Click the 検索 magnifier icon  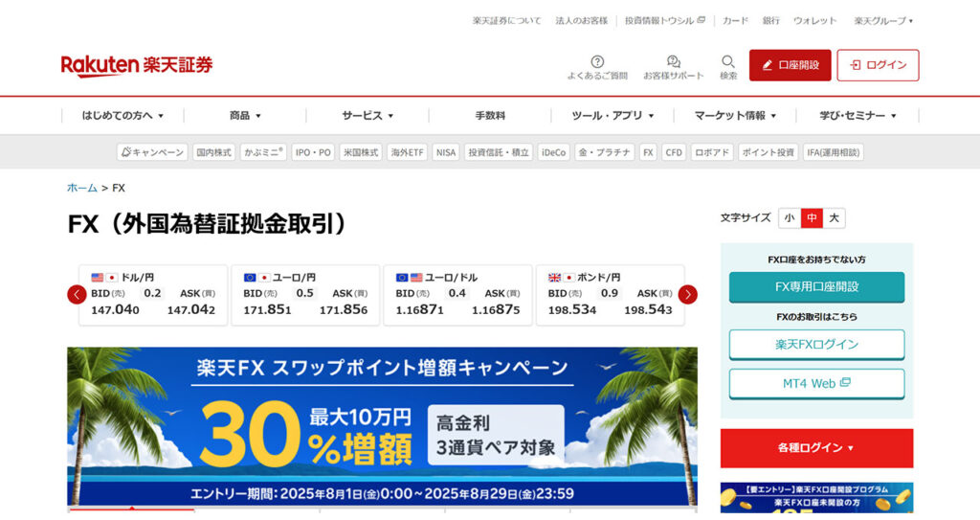pos(727,67)
